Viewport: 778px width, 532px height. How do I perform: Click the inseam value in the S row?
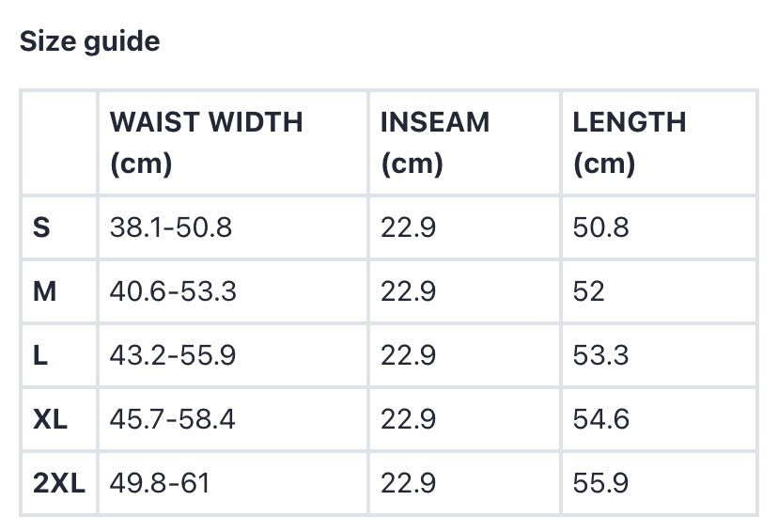point(408,227)
